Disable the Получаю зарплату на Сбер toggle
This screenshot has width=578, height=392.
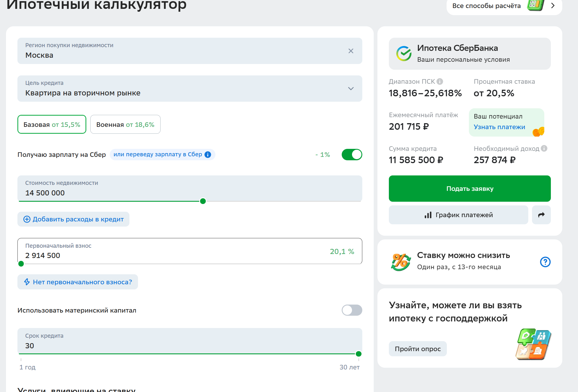coord(352,155)
